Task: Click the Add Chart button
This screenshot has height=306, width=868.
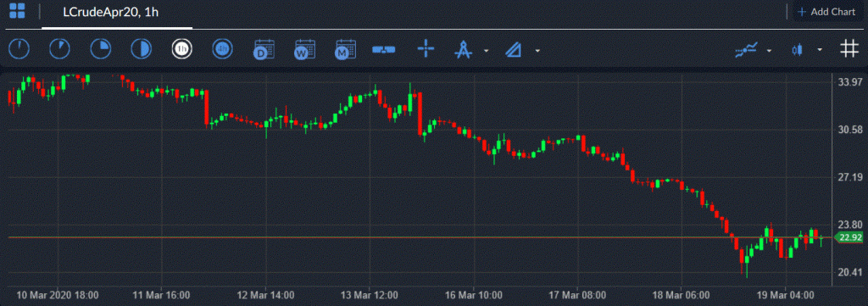Action: click(x=827, y=12)
